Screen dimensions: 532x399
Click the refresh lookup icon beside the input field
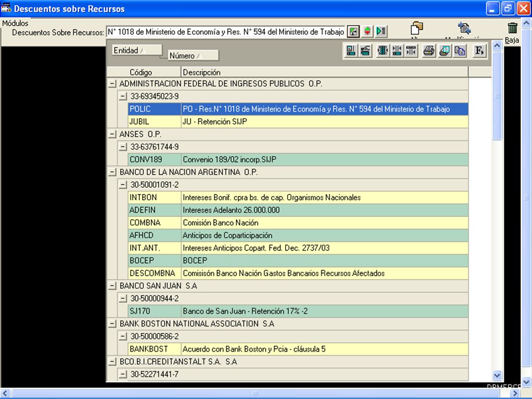click(353, 32)
